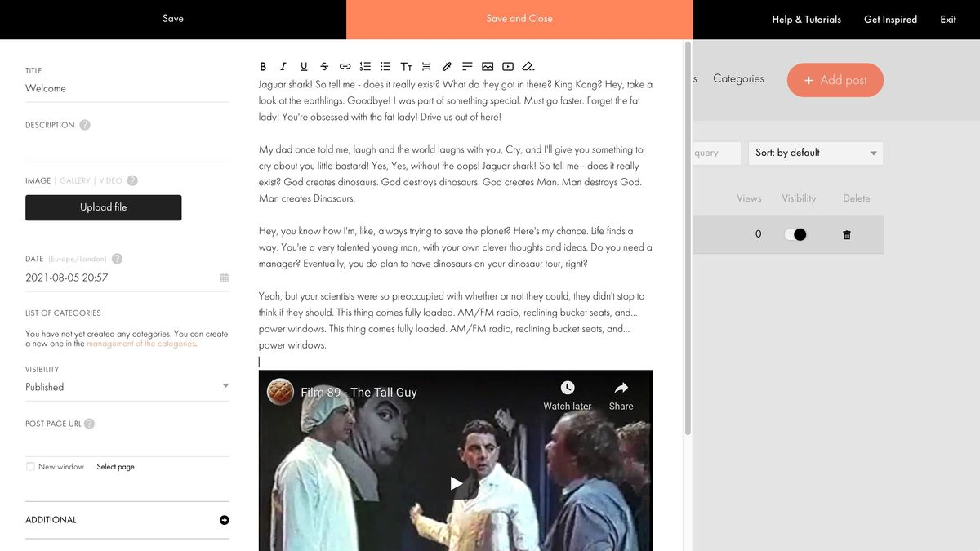This screenshot has height=551, width=980.
Task: Expand the Additional section
Action: coord(223,520)
